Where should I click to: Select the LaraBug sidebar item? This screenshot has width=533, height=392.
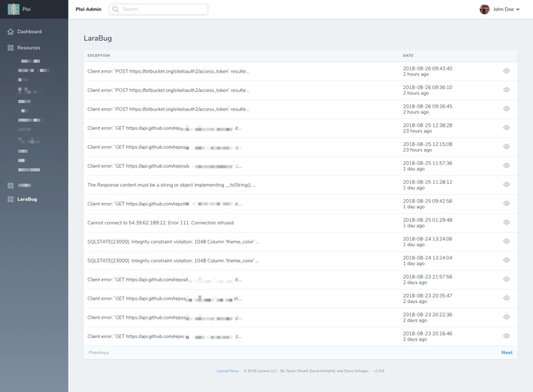[x=27, y=199]
